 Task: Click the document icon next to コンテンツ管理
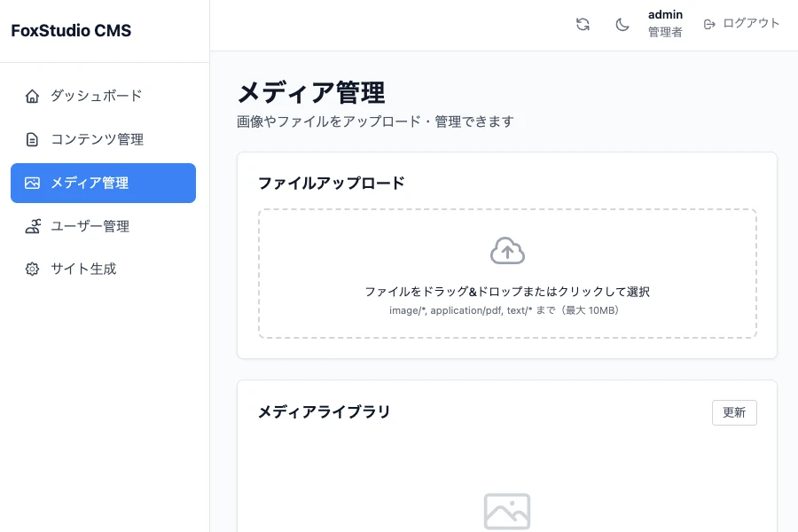click(x=33, y=139)
